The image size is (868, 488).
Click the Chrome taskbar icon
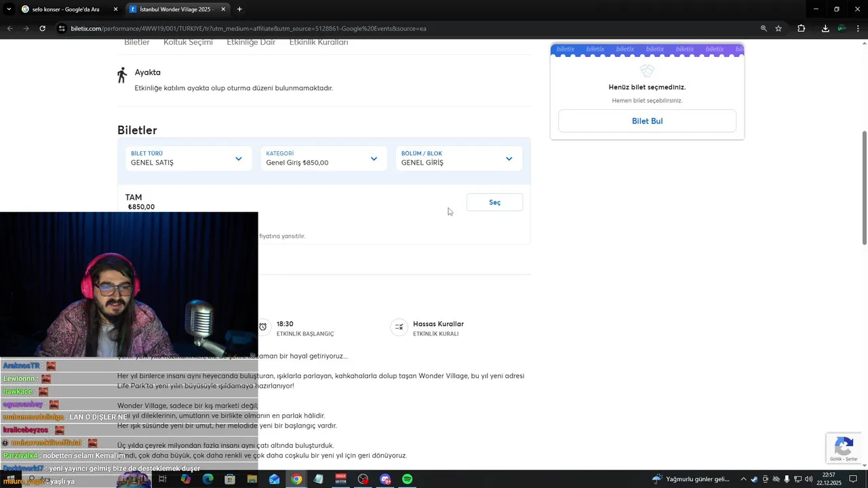click(296, 479)
